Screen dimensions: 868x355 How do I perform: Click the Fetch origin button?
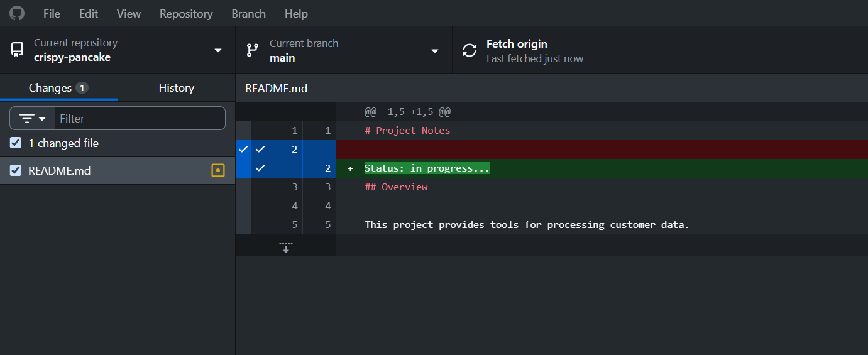(561, 50)
